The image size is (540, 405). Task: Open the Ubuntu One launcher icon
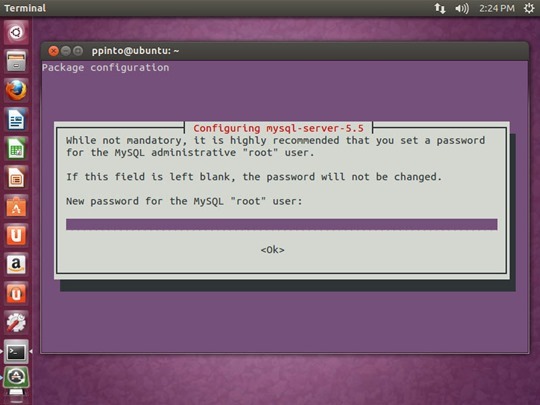tap(16, 236)
